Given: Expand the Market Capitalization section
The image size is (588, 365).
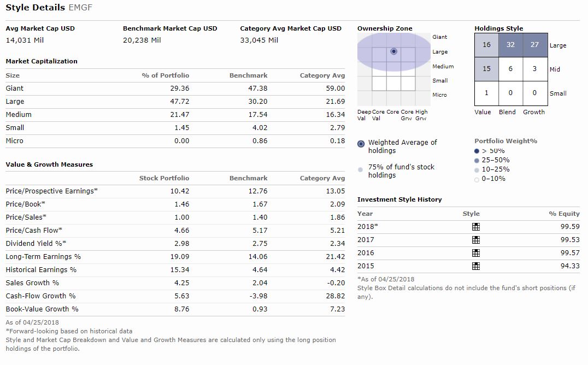Looking at the screenshot, I should (42, 61).
